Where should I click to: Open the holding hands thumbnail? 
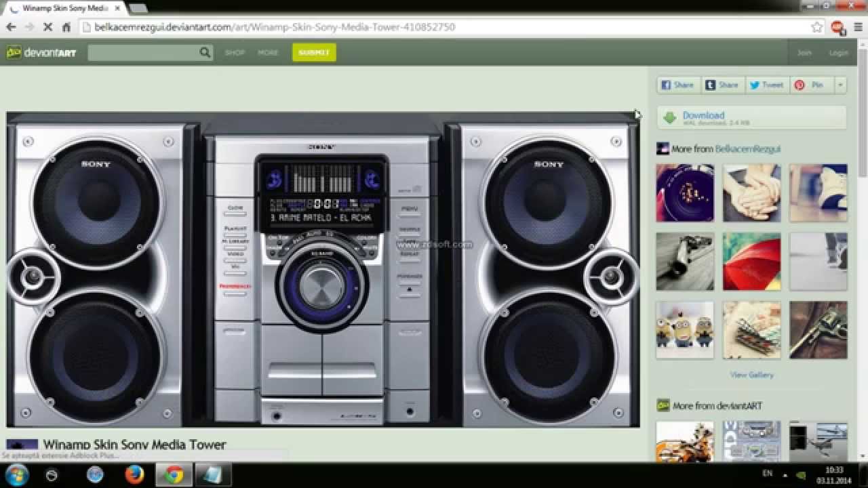point(751,192)
